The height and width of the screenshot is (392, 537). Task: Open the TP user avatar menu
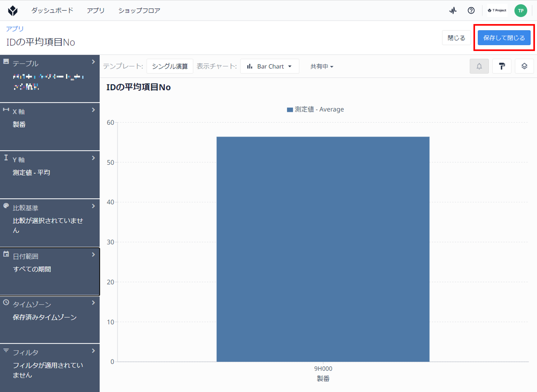tap(521, 11)
